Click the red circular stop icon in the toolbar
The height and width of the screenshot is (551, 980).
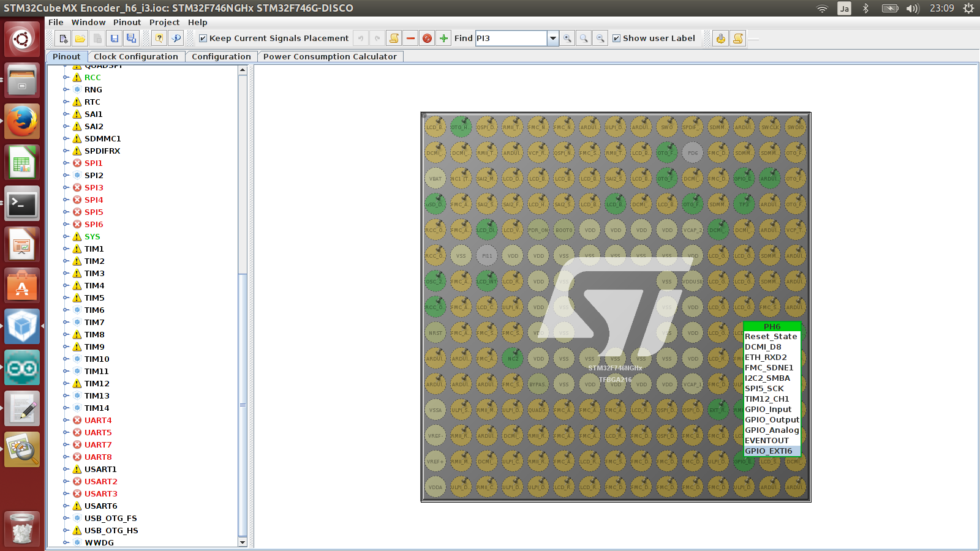(428, 39)
